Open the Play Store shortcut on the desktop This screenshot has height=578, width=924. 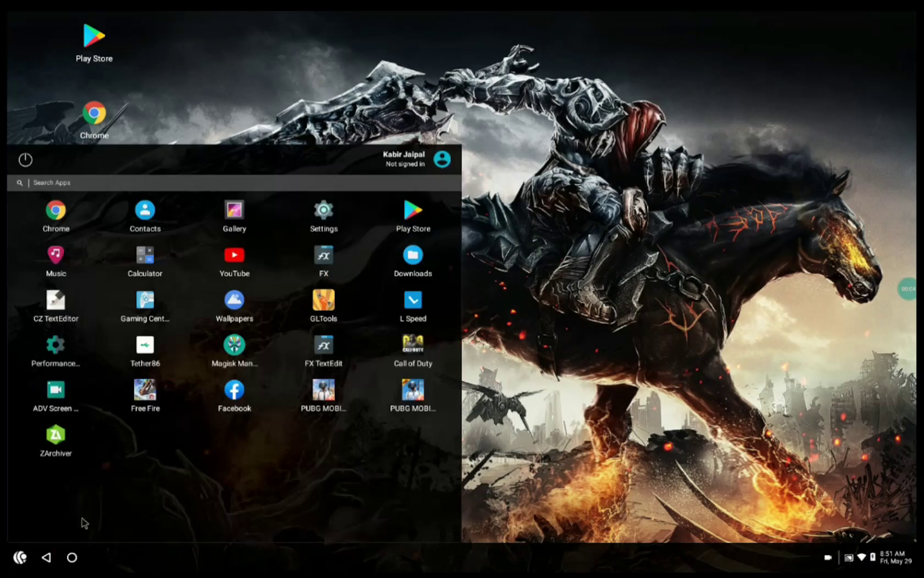click(94, 43)
